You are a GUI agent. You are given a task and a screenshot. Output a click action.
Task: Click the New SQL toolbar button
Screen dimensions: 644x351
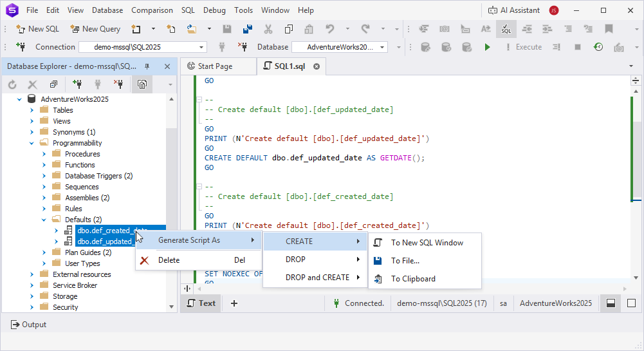(x=37, y=29)
